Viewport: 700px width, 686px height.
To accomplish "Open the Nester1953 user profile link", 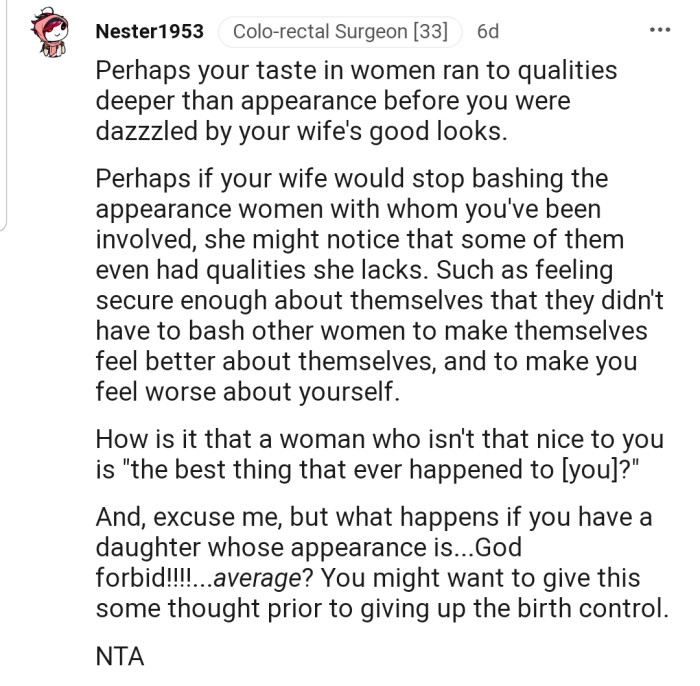I will pyautogui.click(x=150, y=31).
